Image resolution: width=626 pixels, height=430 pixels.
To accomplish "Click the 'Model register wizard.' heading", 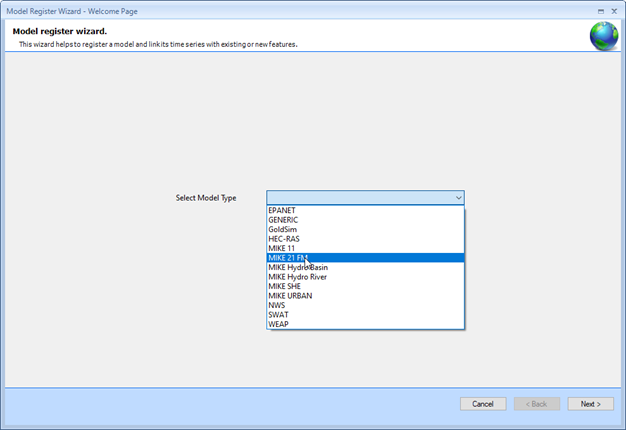I will tap(60, 31).
